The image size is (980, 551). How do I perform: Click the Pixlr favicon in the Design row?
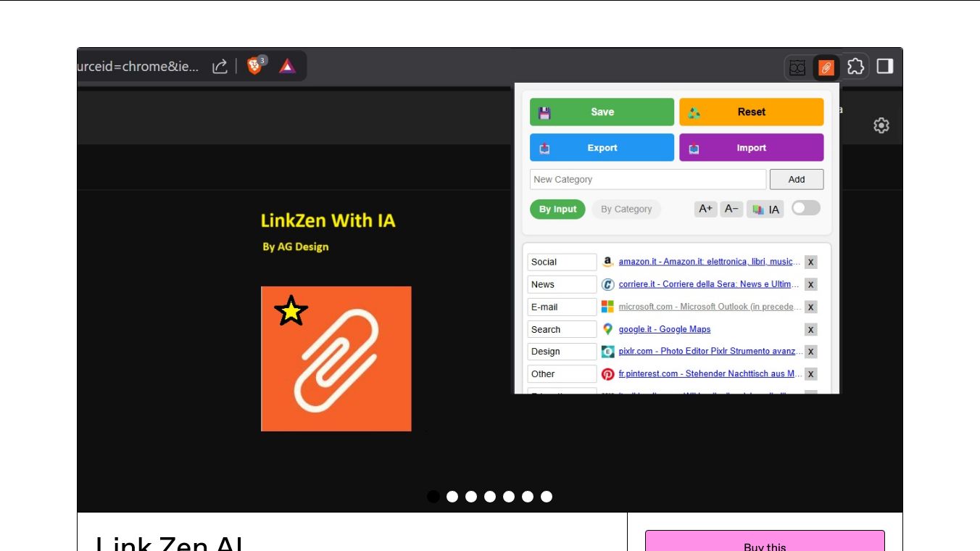pos(608,352)
